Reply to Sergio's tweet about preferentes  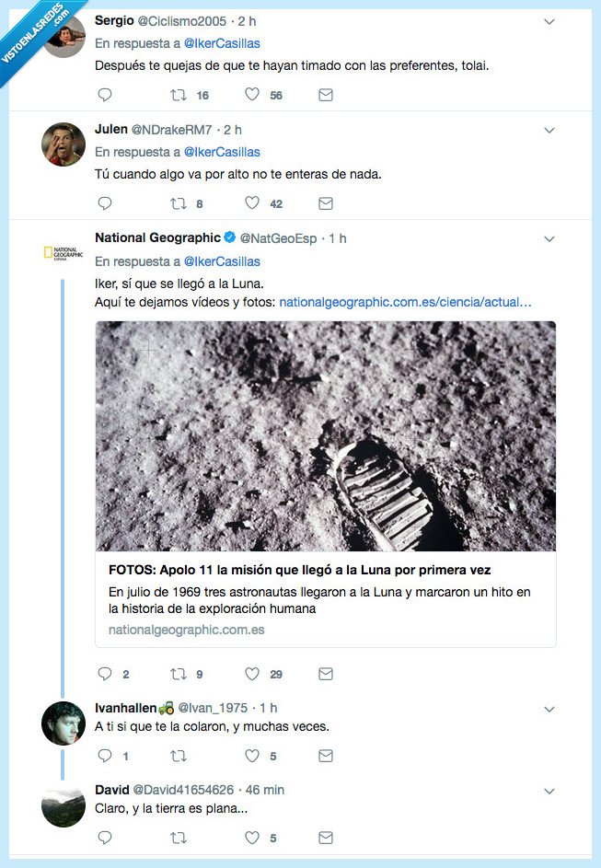click(104, 95)
